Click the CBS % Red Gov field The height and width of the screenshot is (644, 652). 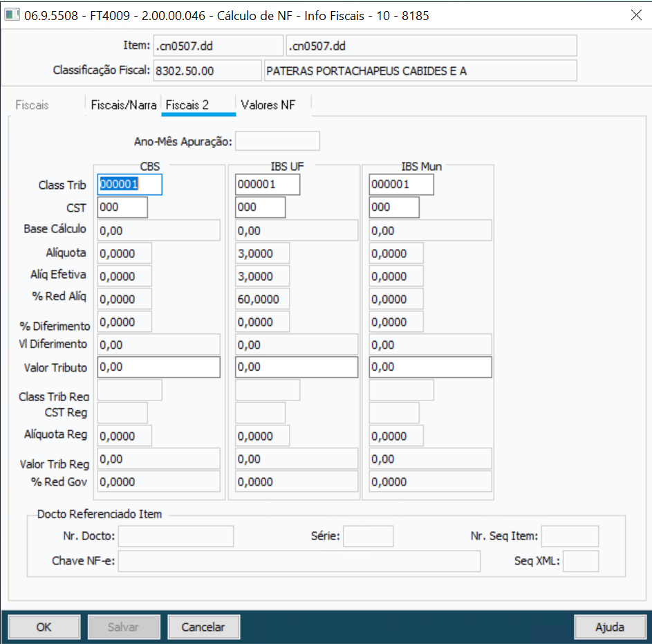[x=159, y=481]
